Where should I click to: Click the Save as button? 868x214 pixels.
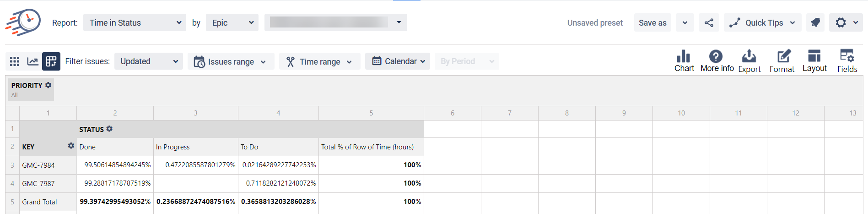pyautogui.click(x=652, y=22)
